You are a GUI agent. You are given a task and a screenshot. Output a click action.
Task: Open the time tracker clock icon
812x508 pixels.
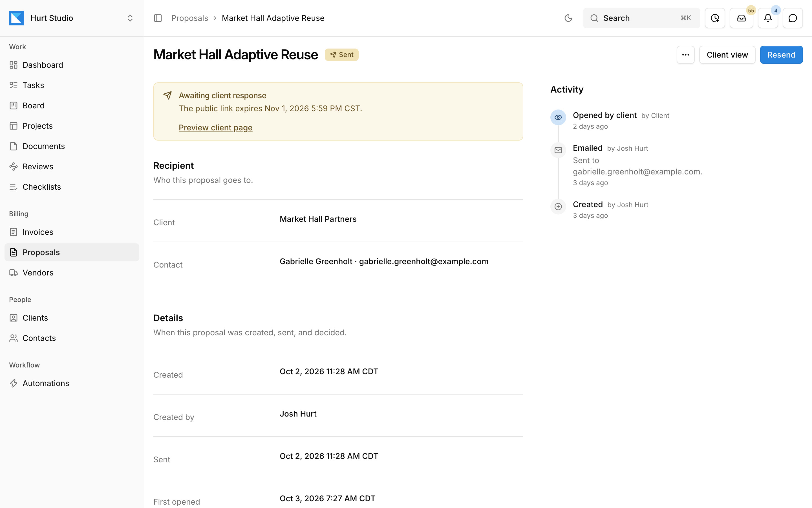(715, 18)
